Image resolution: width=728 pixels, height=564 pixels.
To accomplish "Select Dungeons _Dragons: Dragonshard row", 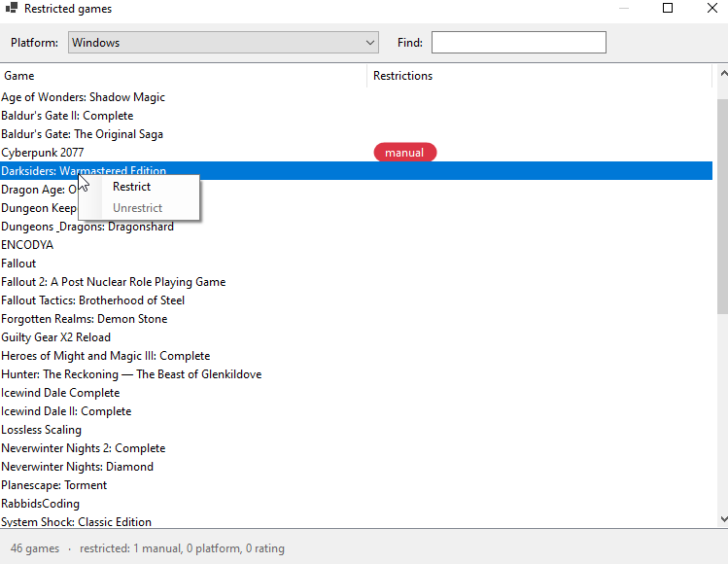I will 356,227.
